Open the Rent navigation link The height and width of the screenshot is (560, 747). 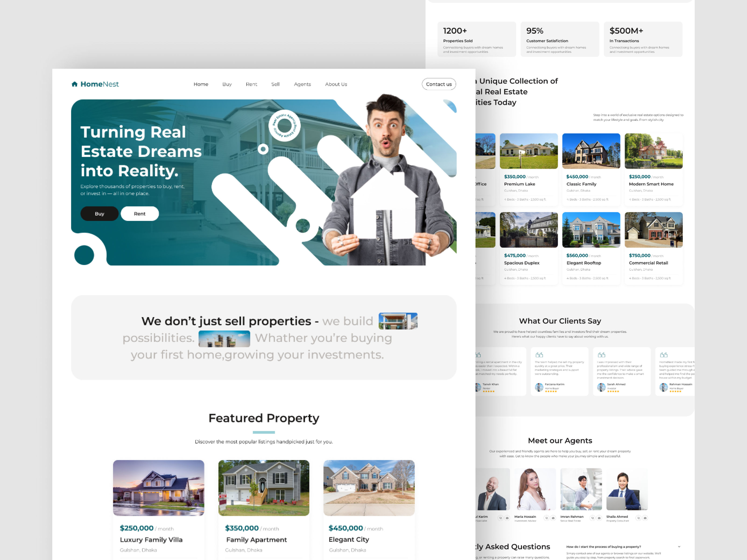tap(252, 84)
